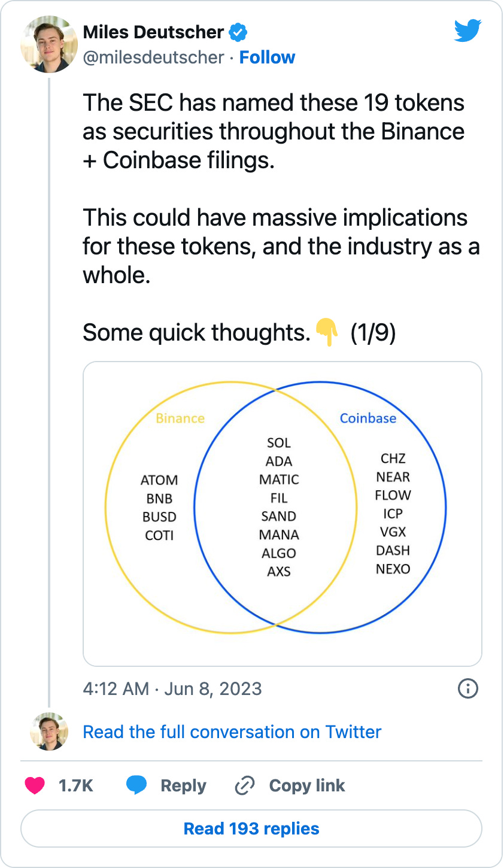Open the 4:12 AM · Jun 8, 2023 timestamp
Image resolution: width=504 pixels, height=868 pixels.
coord(172,688)
